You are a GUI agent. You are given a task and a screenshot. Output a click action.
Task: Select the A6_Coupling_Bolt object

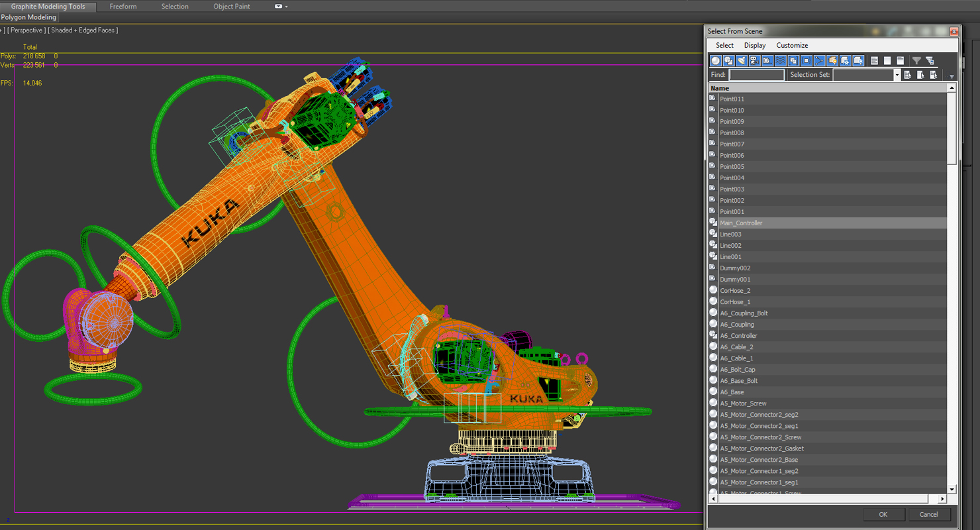click(827, 313)
